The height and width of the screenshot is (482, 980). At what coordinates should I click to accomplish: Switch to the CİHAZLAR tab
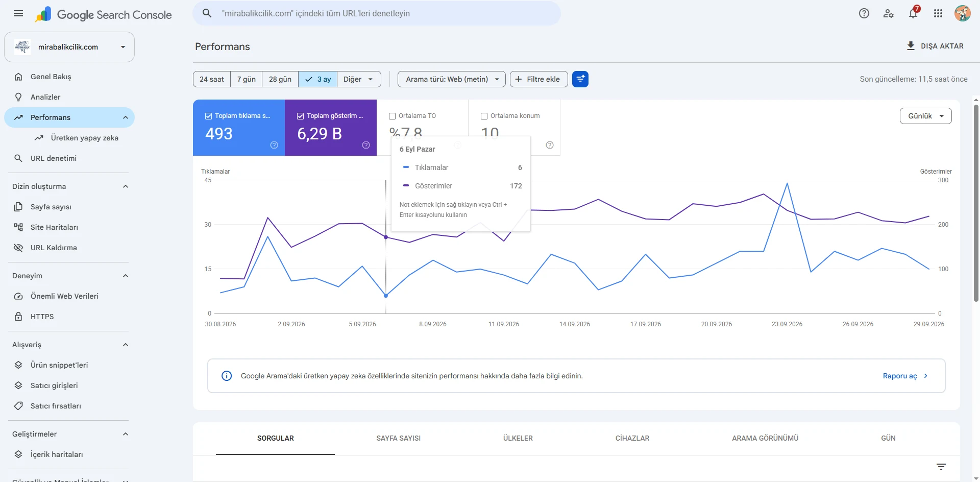click(632, 438)
